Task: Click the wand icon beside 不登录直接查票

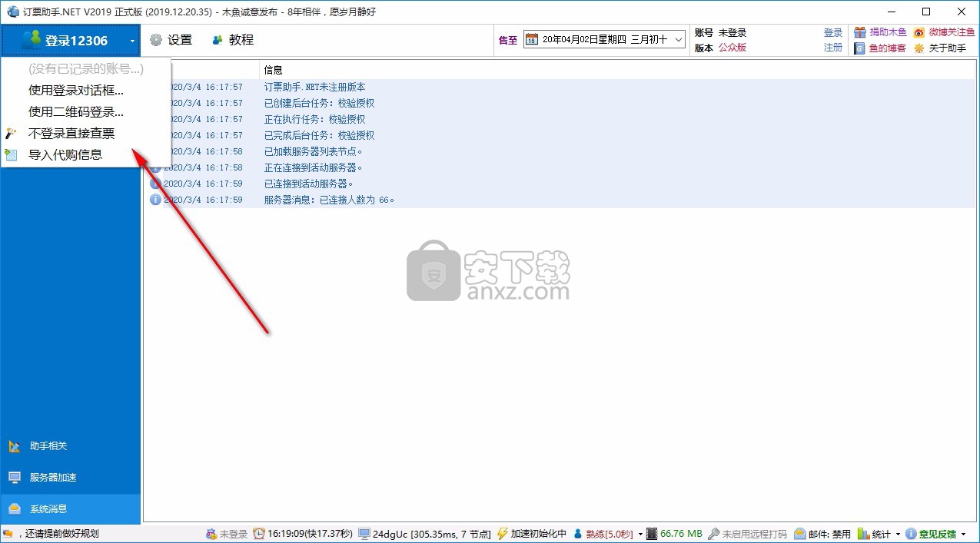Action: pyautogui.click(x=11, y=134)
